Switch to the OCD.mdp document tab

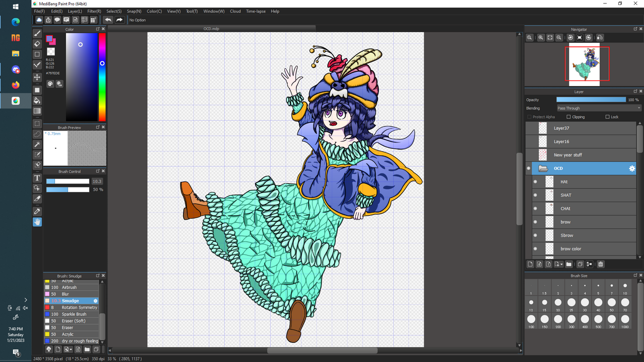pyautogui.click(x=211, y=29)
